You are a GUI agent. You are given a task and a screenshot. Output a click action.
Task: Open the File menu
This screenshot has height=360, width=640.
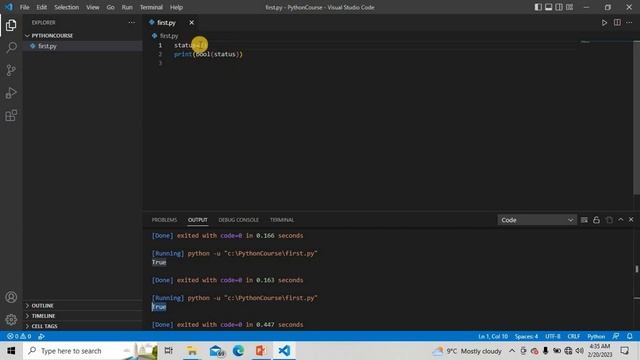pos(24,7)
